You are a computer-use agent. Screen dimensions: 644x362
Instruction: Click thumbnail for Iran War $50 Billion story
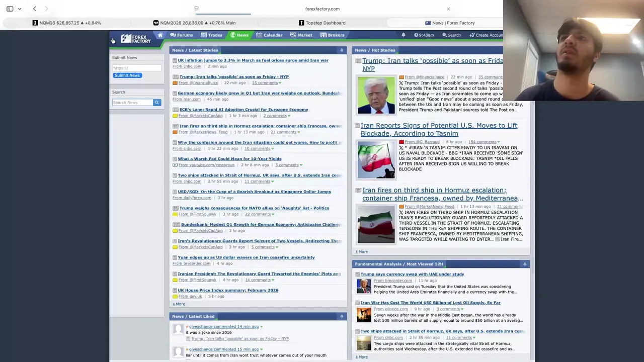tap(364, 315)
